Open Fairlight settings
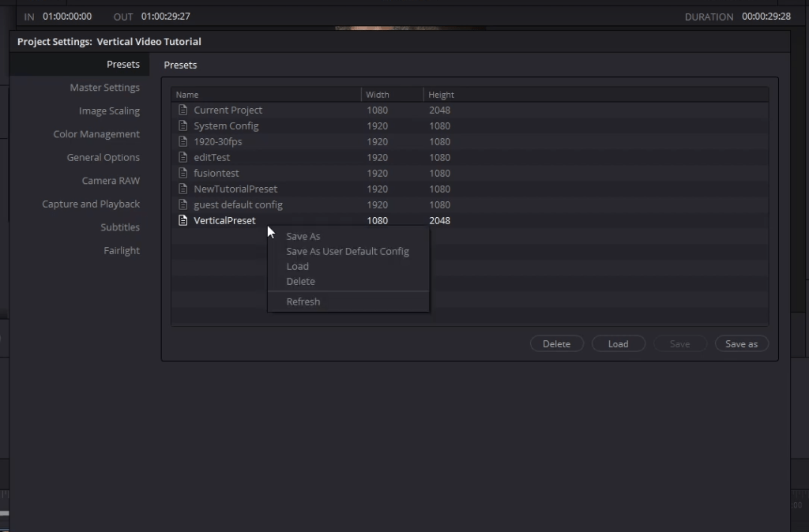 pos(122,250)
